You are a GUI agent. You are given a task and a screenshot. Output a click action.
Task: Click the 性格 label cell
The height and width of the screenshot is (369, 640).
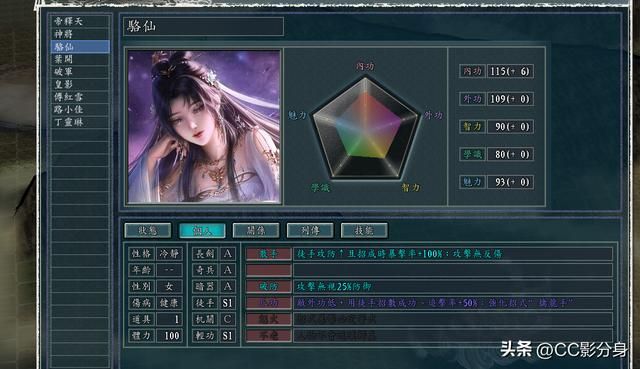point(141,254)
